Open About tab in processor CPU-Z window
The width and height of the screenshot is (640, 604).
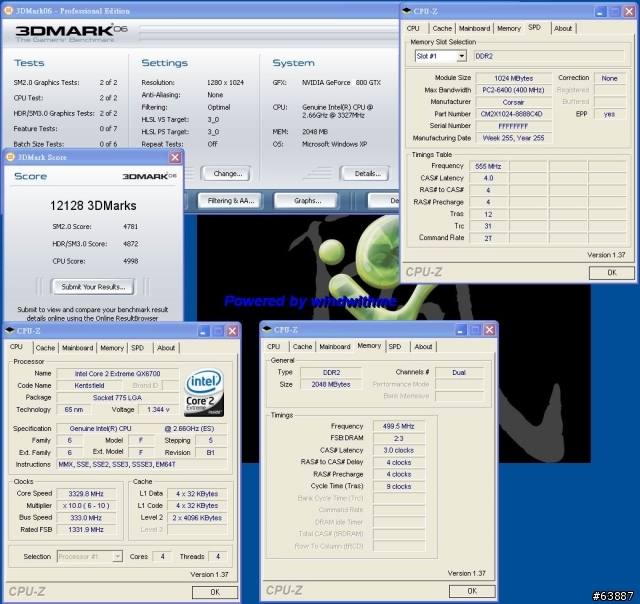[x=166, y=348]
